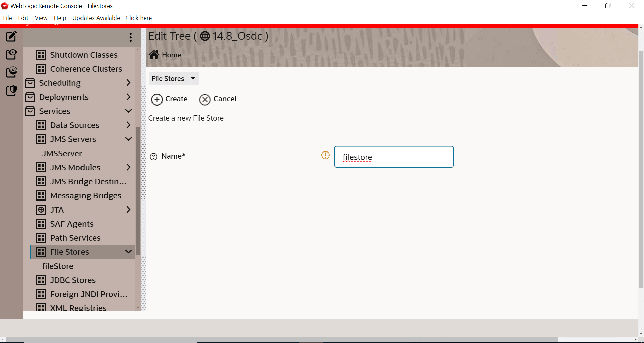Click the Home house icon
This screenshot has height=343, width=644.
coord(154,54)
